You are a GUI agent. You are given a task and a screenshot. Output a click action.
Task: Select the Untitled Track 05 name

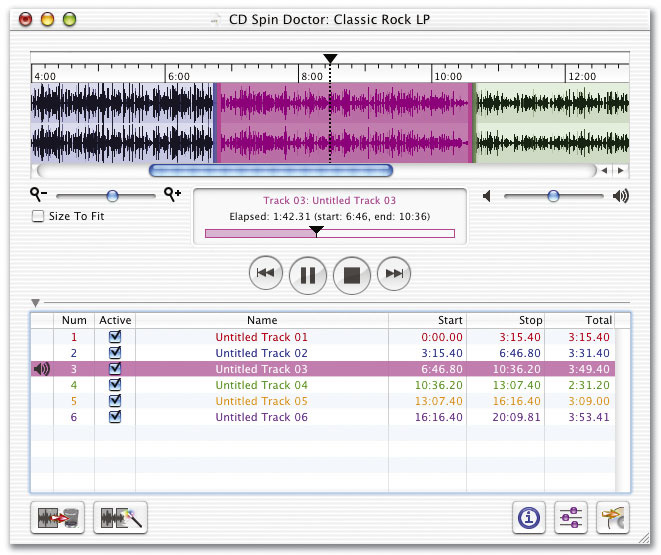261,401
